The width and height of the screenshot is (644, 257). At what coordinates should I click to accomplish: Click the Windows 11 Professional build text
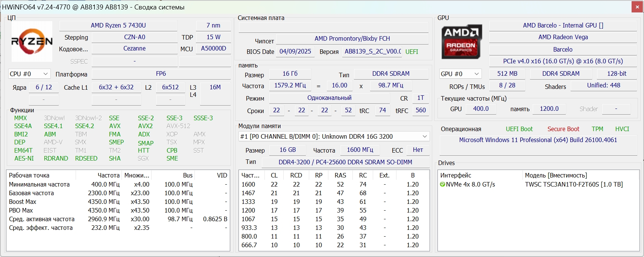(538, 140)
